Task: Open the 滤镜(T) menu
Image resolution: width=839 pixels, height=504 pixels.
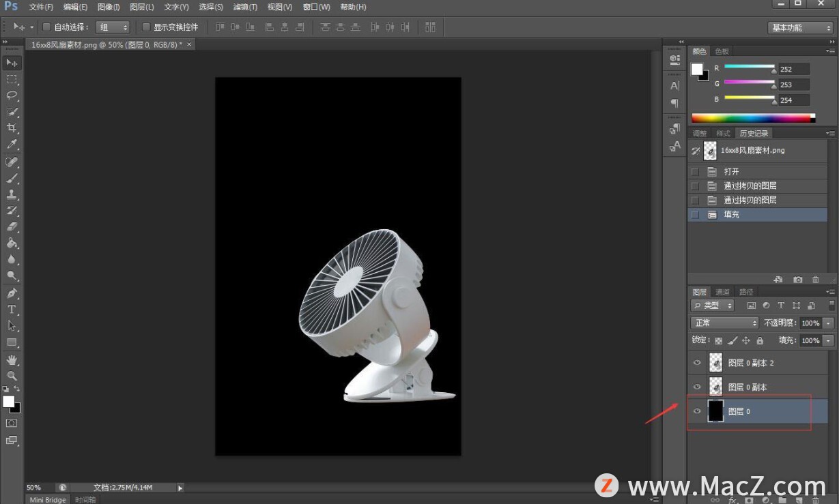Action: coord(245,7)
